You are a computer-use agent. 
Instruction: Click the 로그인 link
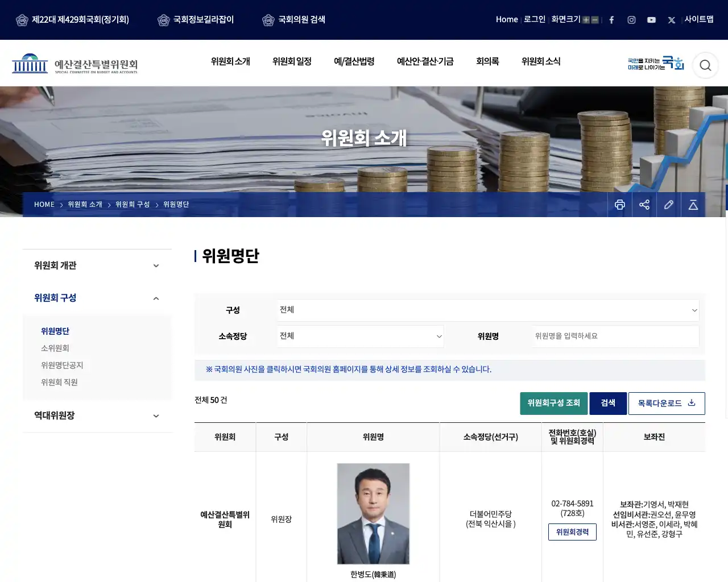(x=535, y=19)
